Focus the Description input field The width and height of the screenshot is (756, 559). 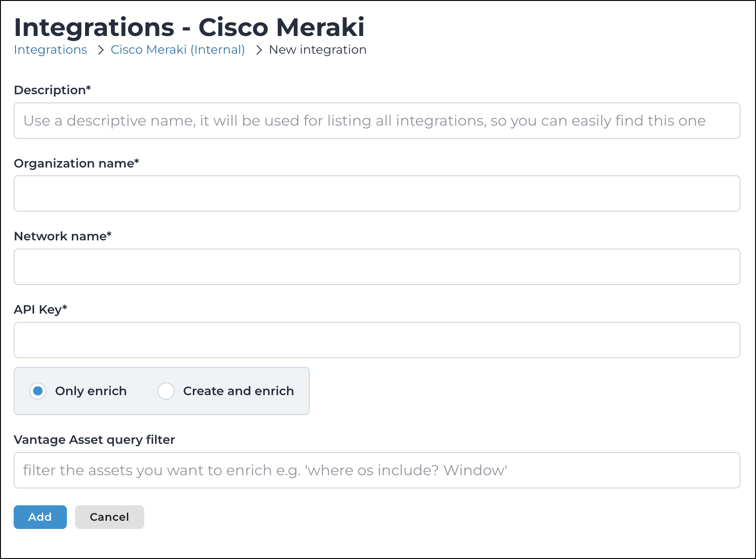(377, 121)
